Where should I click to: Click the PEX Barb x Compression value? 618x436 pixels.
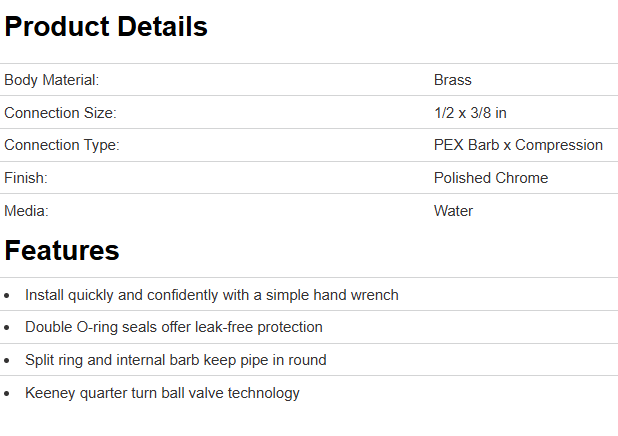tap(518, 145)
